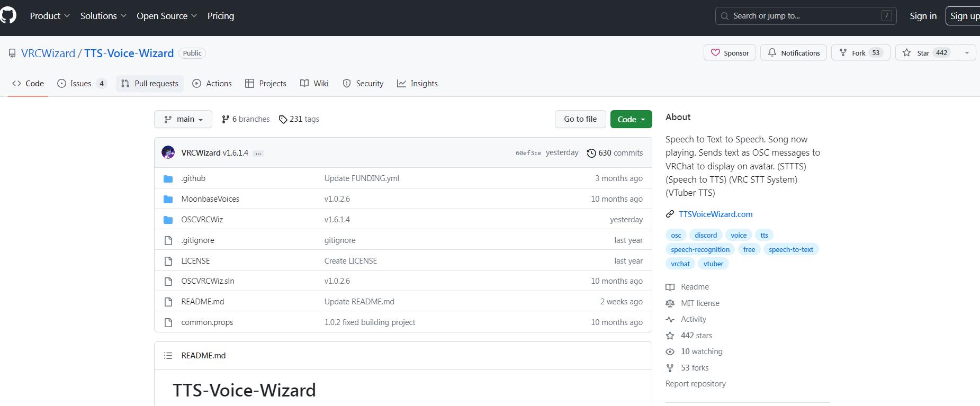Open the VRCWizard avatar in the commit row
This screenshot has height=406, width=980.
[168, 152]
